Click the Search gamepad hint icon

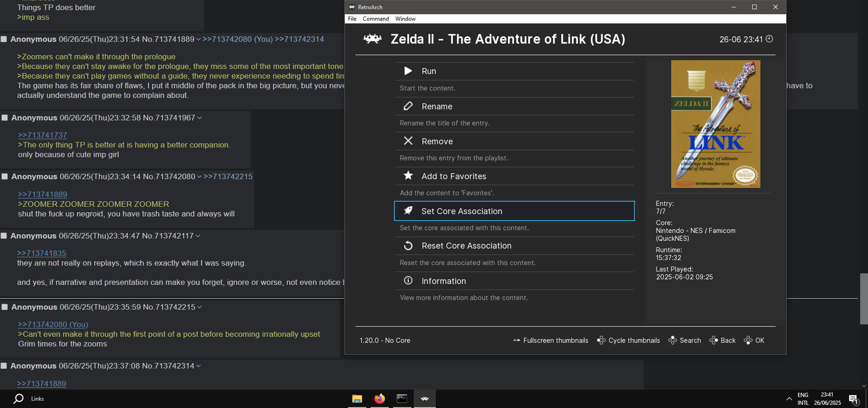coord(673,340)
